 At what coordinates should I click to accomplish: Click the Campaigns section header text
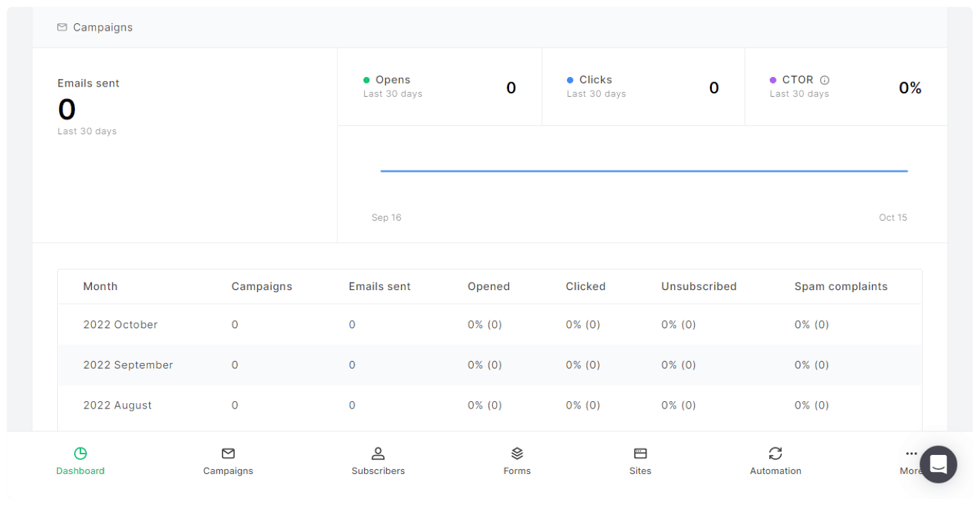click(103, 27)
